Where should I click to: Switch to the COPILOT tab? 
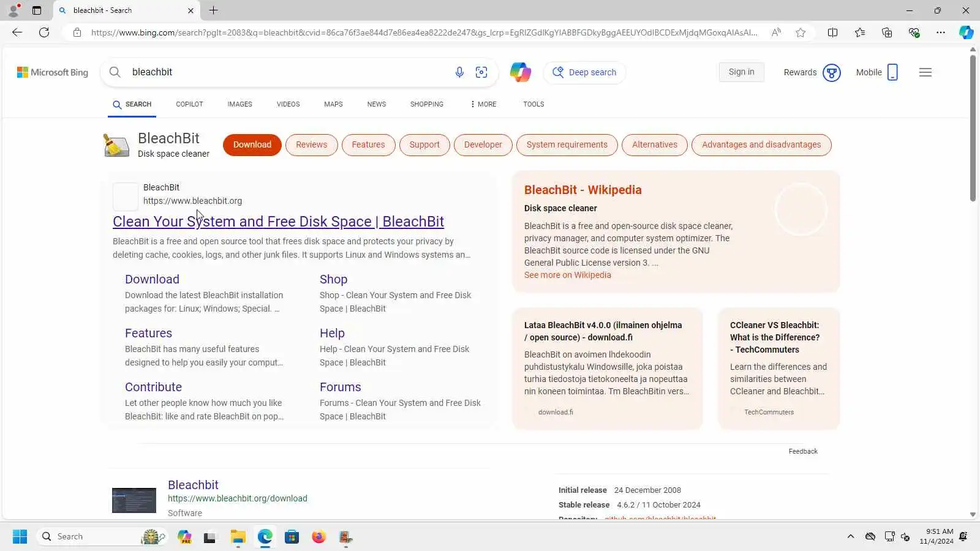click(x=189, y=104)
